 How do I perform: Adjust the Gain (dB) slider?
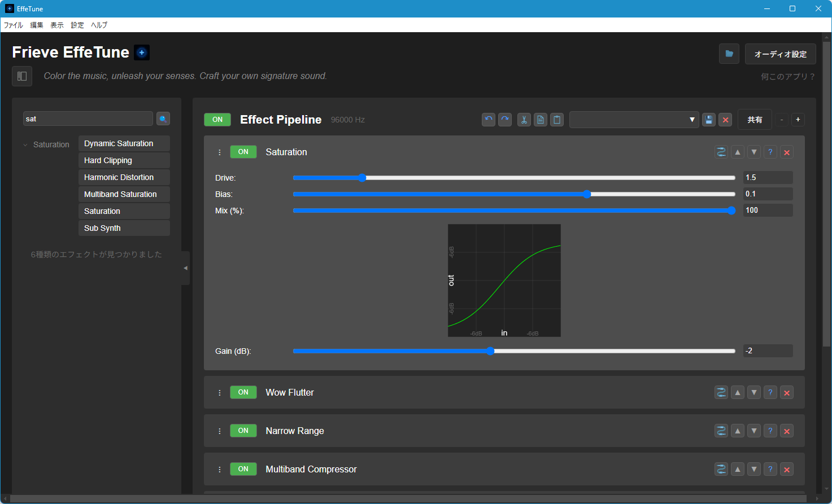click(514, 351)
